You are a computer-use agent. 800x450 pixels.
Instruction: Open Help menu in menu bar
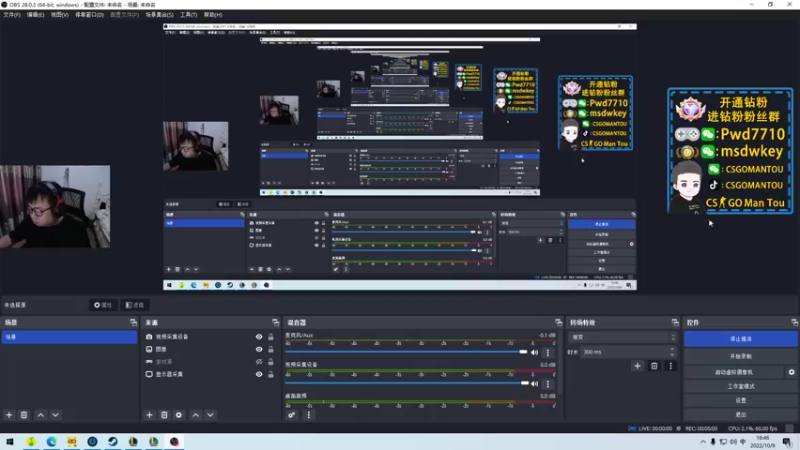click(213, 15)
